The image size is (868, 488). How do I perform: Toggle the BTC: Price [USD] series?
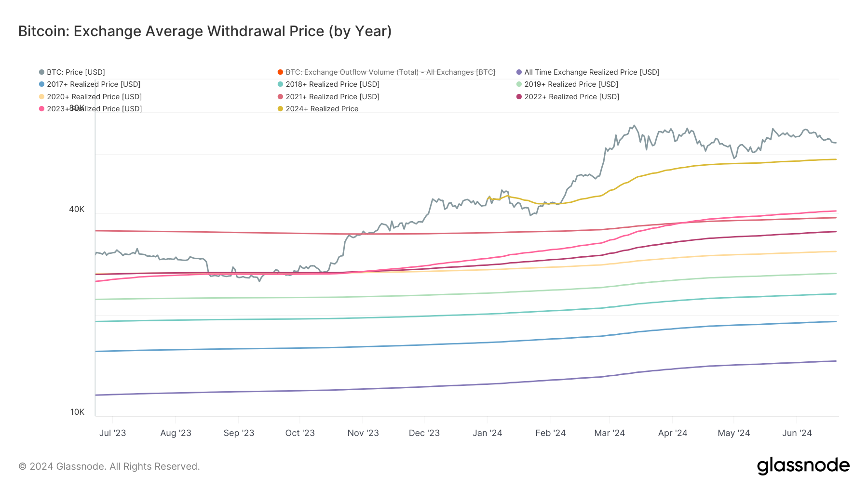click(x=76, y=72)
